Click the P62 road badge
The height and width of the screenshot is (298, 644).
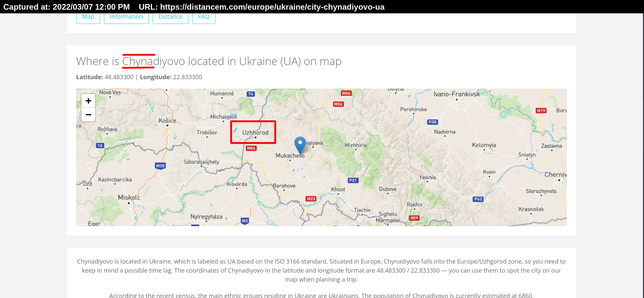pyautogui.click(x=478, y=199)
